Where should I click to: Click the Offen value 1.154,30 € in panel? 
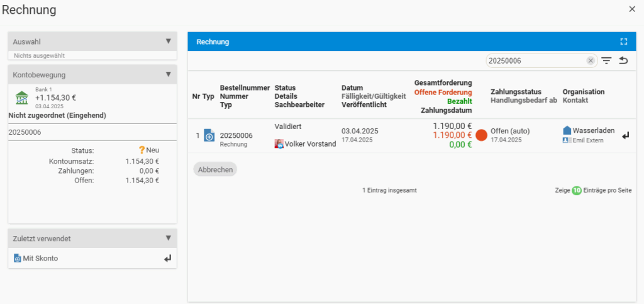(142, 181)
